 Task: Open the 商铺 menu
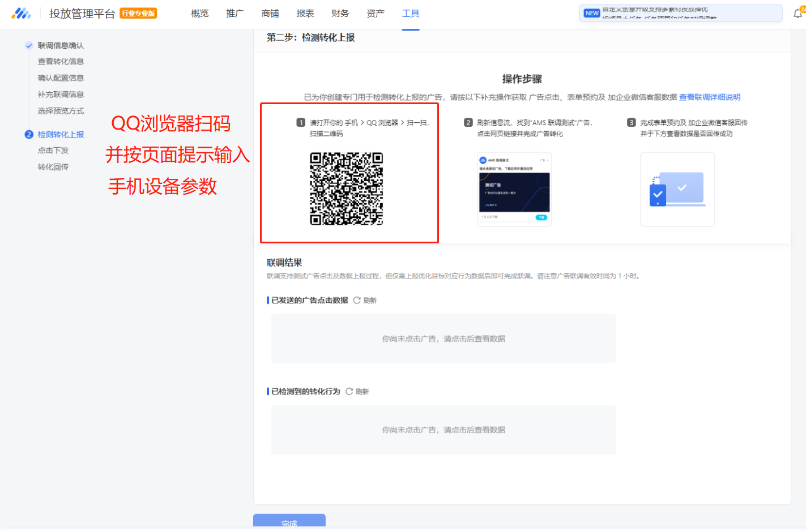pyautogui.click(x=270, y=14)
